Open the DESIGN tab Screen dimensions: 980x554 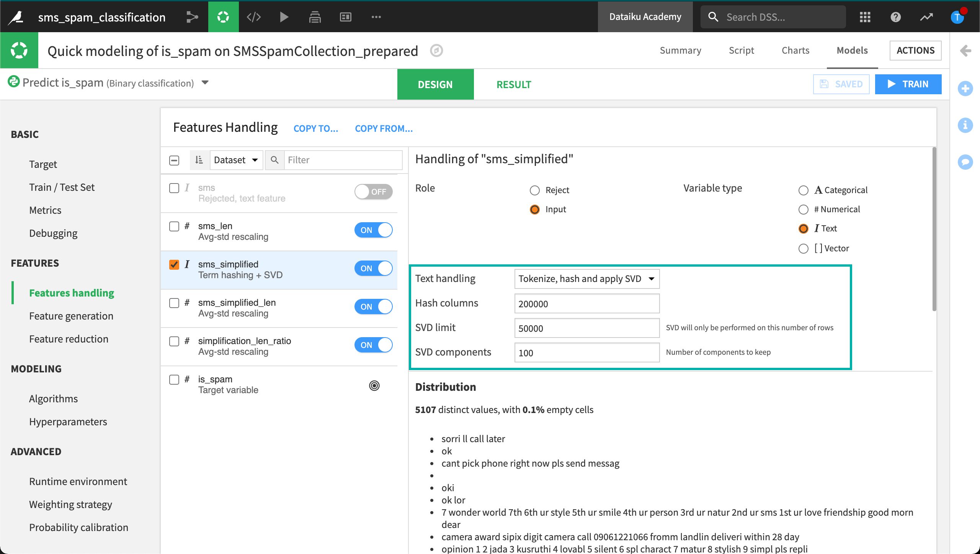coord(435,84)
